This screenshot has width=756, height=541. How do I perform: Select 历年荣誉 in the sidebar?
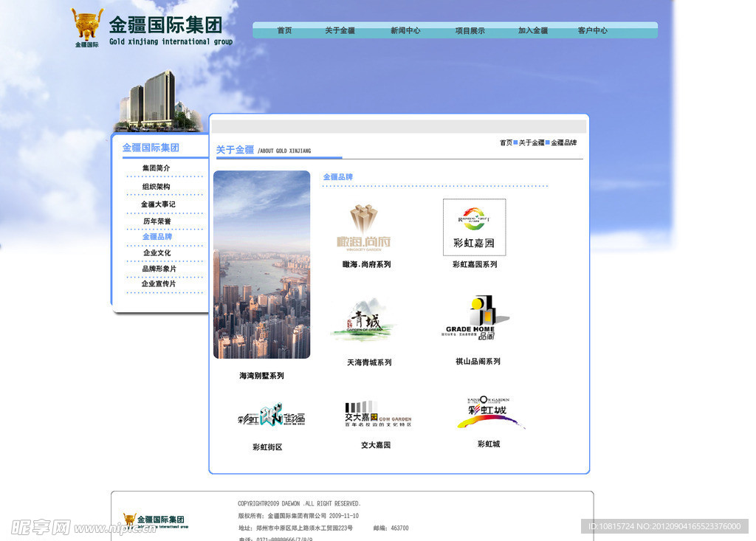(157, 221)
